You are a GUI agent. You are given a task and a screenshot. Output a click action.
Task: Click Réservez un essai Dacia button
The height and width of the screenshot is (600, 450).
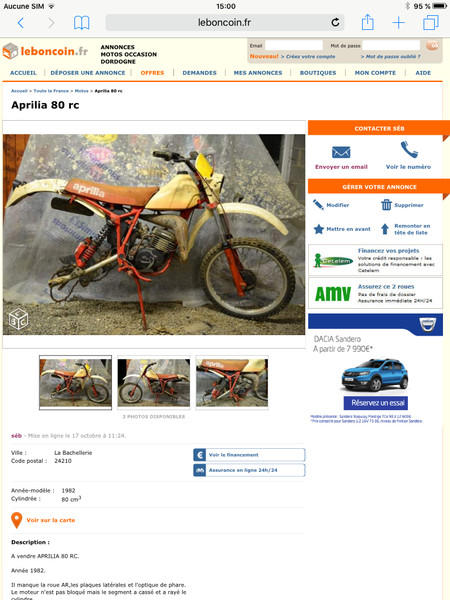click(x=376, y=403)
